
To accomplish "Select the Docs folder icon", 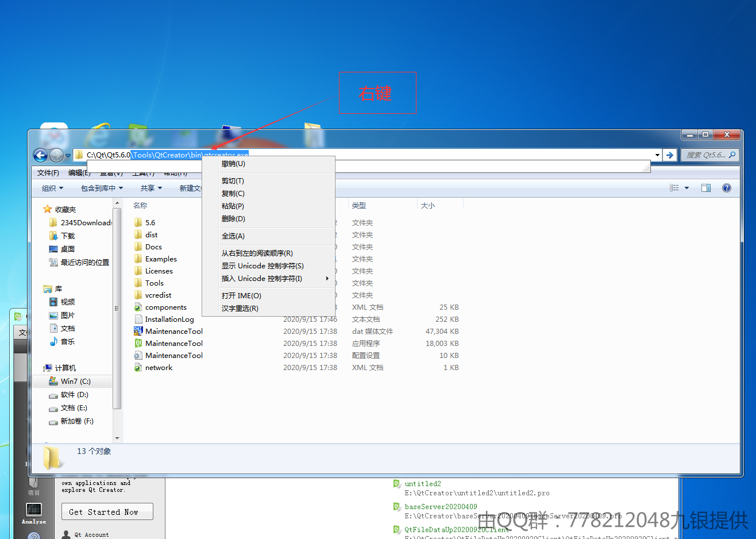I will (138, 247).
